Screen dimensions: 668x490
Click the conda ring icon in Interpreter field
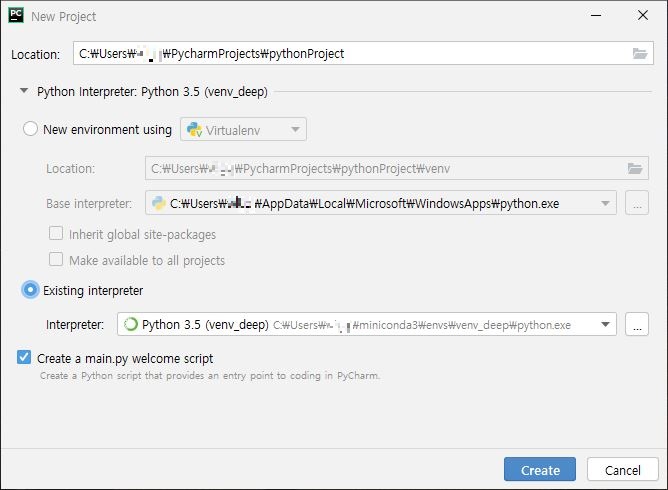pyautogui.click(x=130, y=325)
